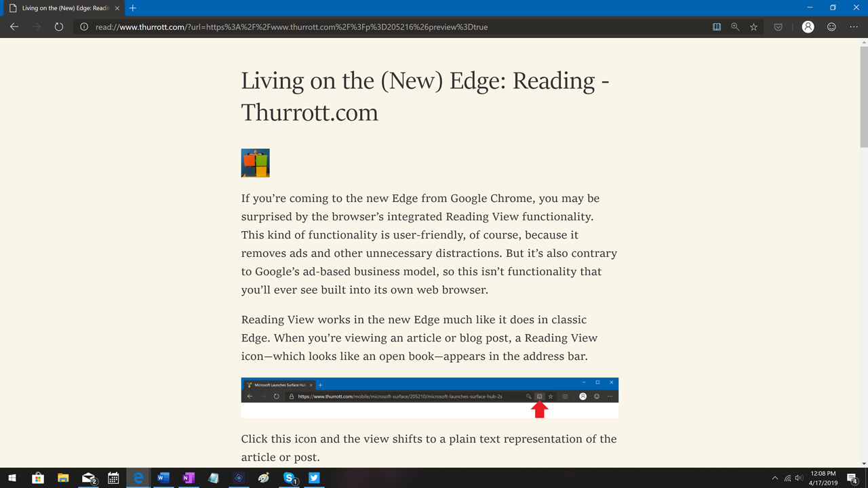Click the browser back arrow
The width and height of the screenshot is (868, 488).
[14, 27]
